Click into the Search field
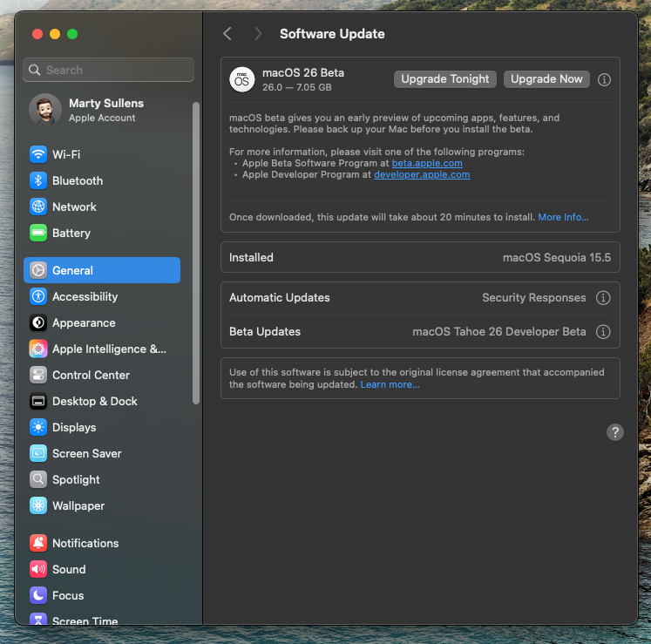This screenshot has height=644, width=651. [x=108, y=70]
